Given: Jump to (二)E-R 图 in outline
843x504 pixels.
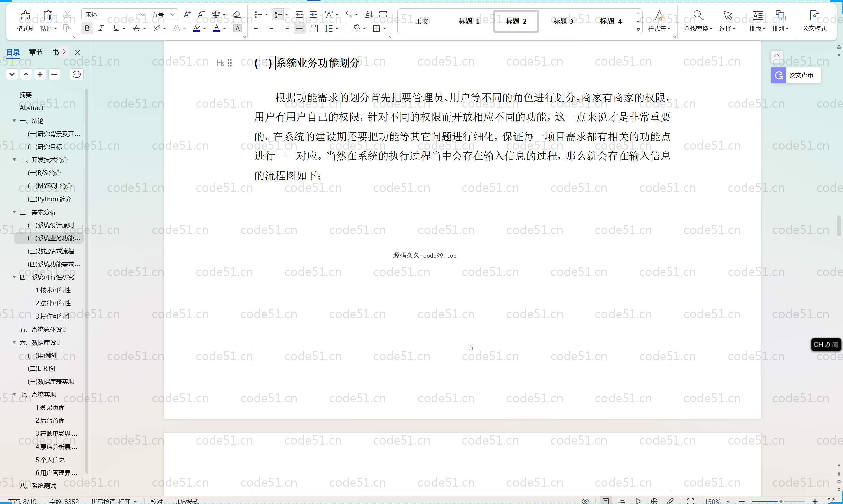Looking at the screenshot, I should point(41,369).
